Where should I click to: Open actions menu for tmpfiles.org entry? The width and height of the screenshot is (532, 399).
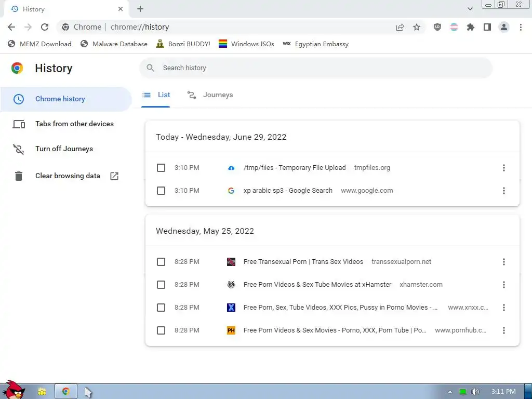[x=504, y=168]
